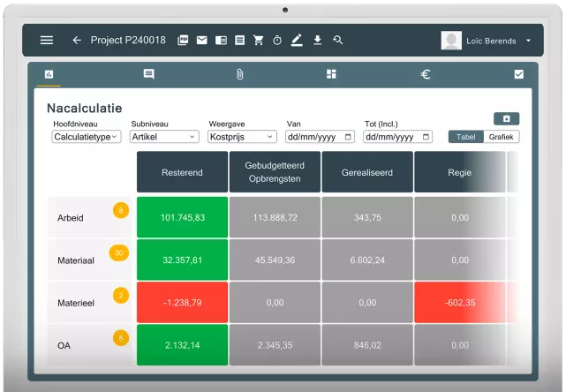This screenshot has height=392, width=566.
Task: Click the pencil edit icon
Action: pyautogui.click(x=297, y=41)
